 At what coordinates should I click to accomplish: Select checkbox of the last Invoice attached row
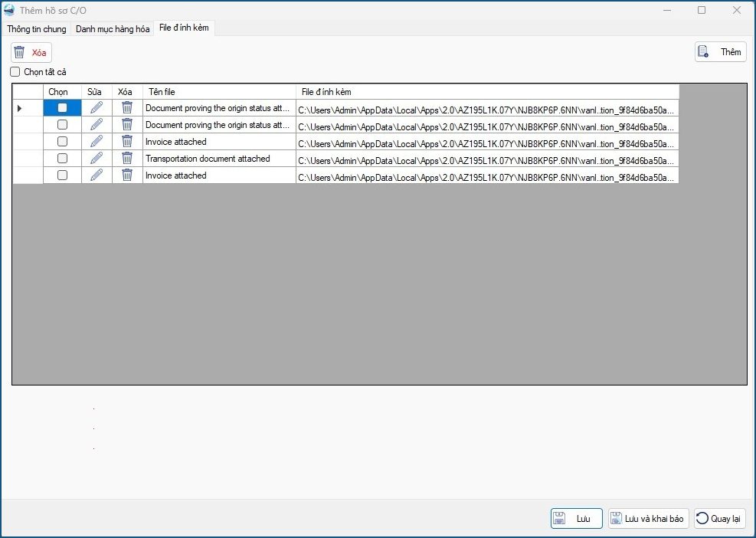point(63,176)
